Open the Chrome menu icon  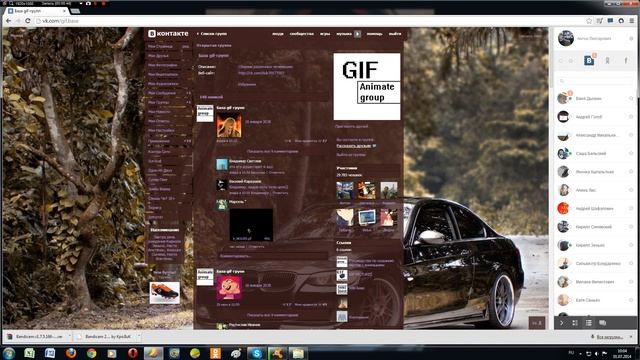tap(631, 21)
